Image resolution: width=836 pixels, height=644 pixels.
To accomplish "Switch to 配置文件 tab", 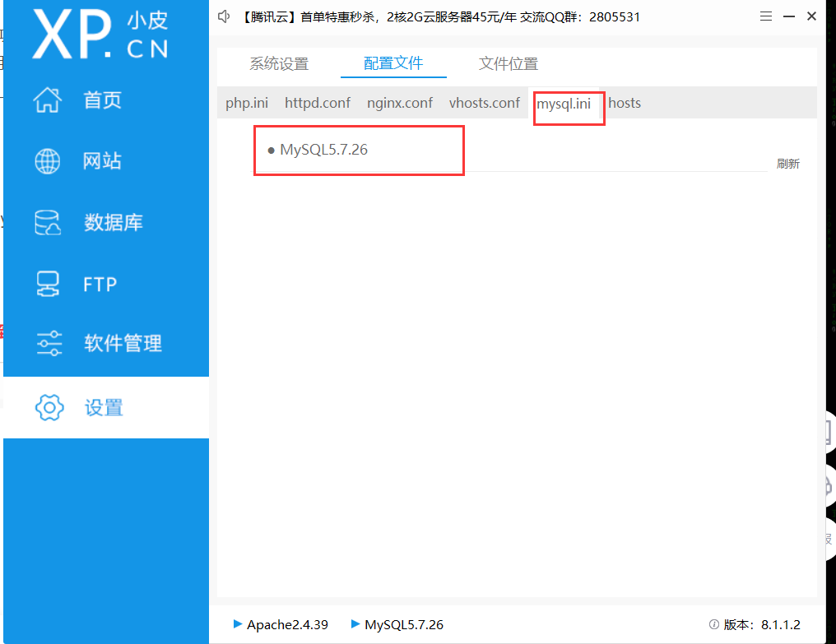I will tap(393, 63).
